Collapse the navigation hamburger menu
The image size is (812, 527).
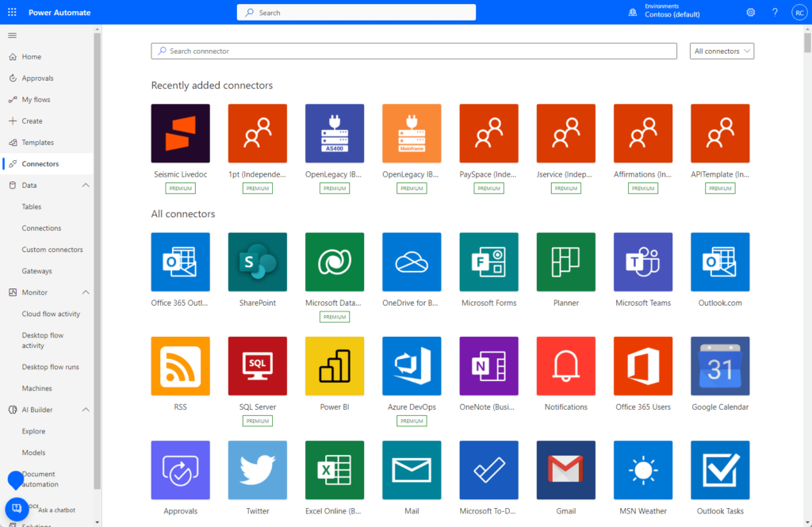[x=13, y=35]
